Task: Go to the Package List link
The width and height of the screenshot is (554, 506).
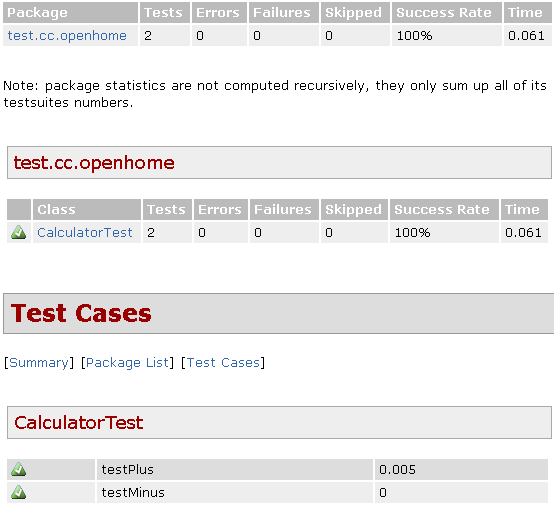Action: pos(128,363)
